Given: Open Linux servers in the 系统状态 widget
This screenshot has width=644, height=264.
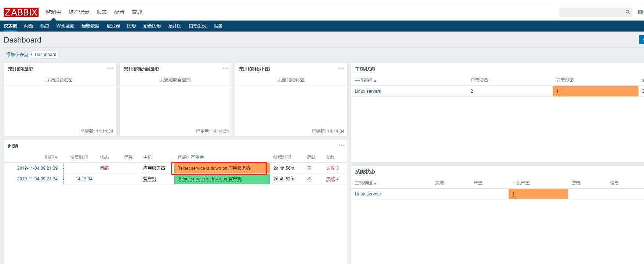Looking at the screenshot, I should coord(368,194).
